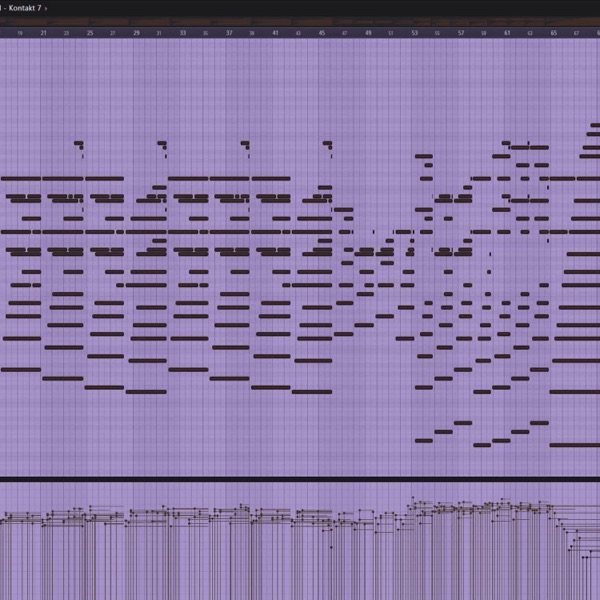Go to bar 41 on the timeline
This screenshot has height=600, width=600.
point(276,33)
